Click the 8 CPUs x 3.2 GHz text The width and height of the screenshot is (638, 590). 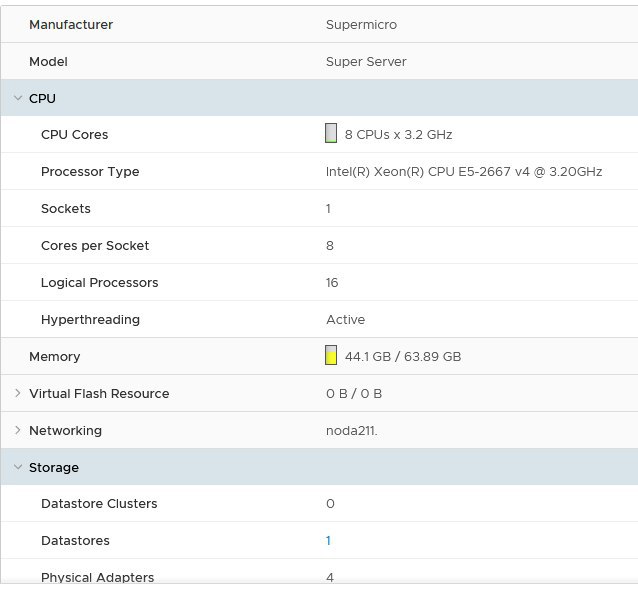tap(398, 135)
